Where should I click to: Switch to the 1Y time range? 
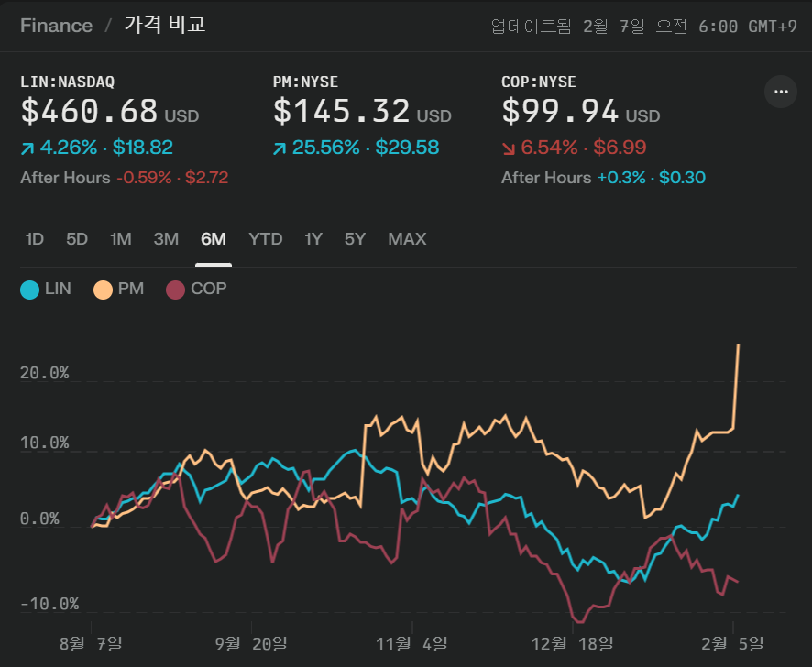(313, 239)
